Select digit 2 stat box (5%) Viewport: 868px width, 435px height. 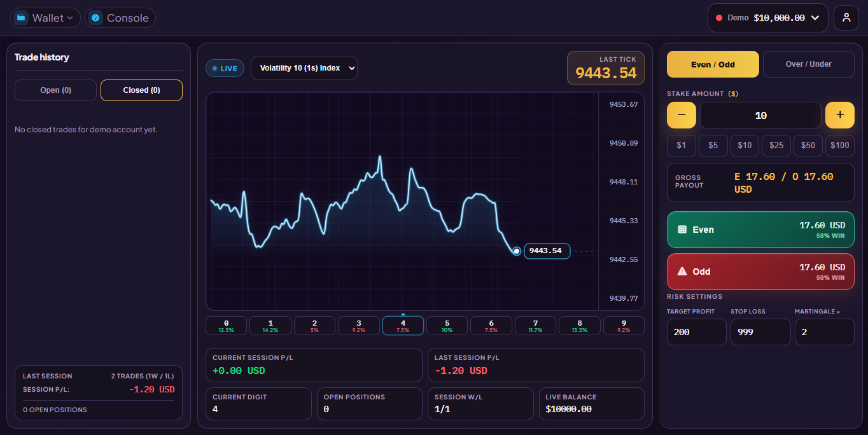pyautogui.click(x=314, y=326)
